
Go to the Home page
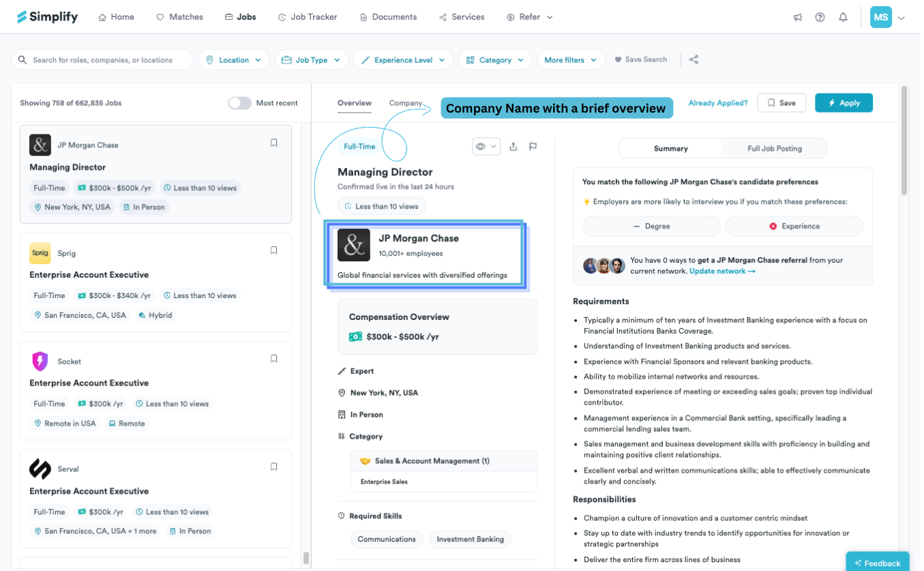click(117, 17)
